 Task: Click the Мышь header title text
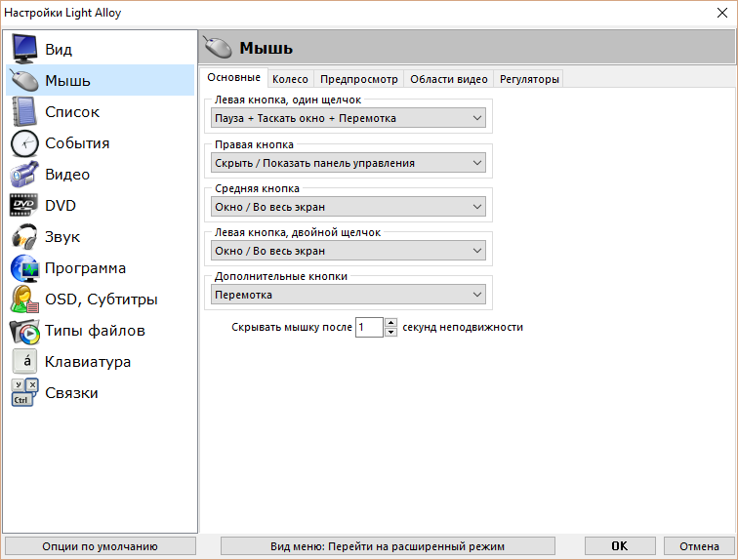pos(266,48)
